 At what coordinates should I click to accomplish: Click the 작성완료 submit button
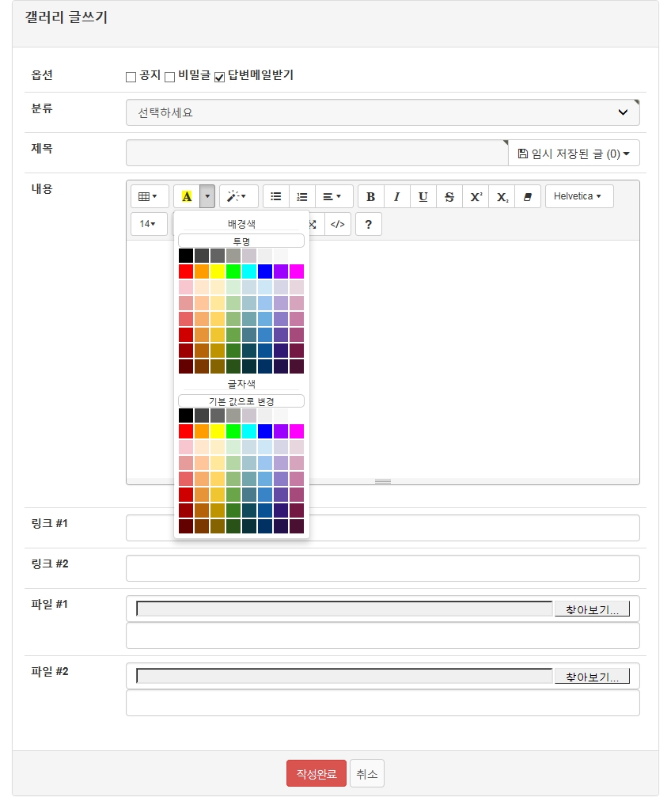316,773
